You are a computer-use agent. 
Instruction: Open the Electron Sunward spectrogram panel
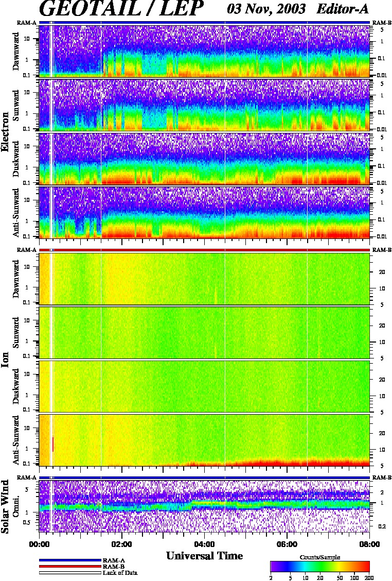[204, 105]
